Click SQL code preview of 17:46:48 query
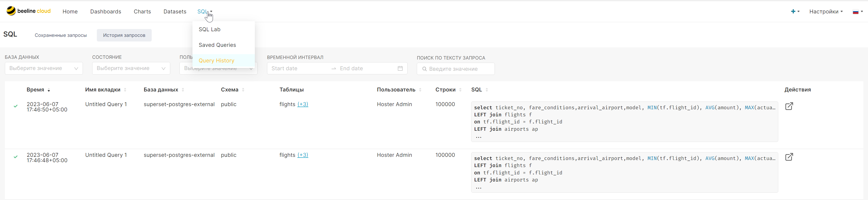The width and height of the screenshot is (868, 200). click(624, 172)
